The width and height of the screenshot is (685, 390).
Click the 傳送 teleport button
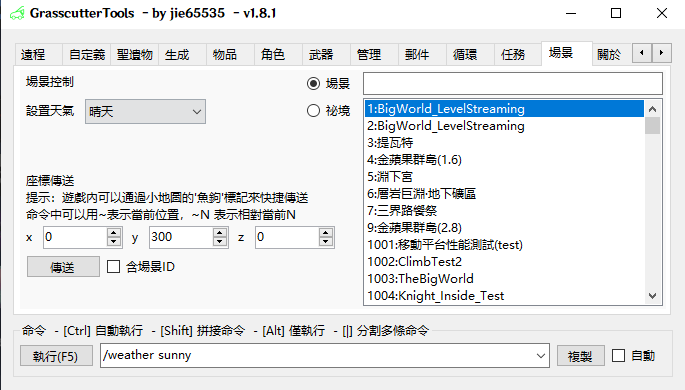(63, 267)
